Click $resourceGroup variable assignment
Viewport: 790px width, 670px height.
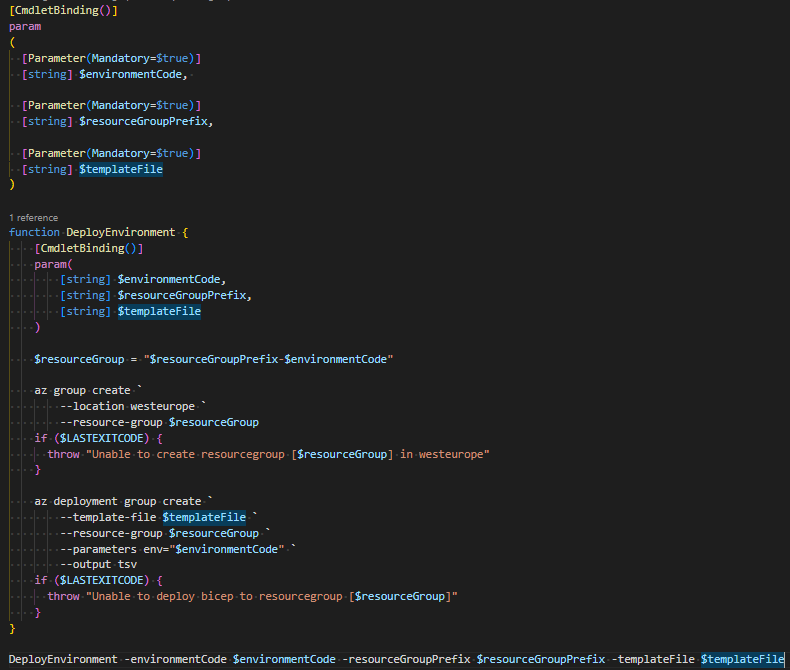tap(79, 359)
